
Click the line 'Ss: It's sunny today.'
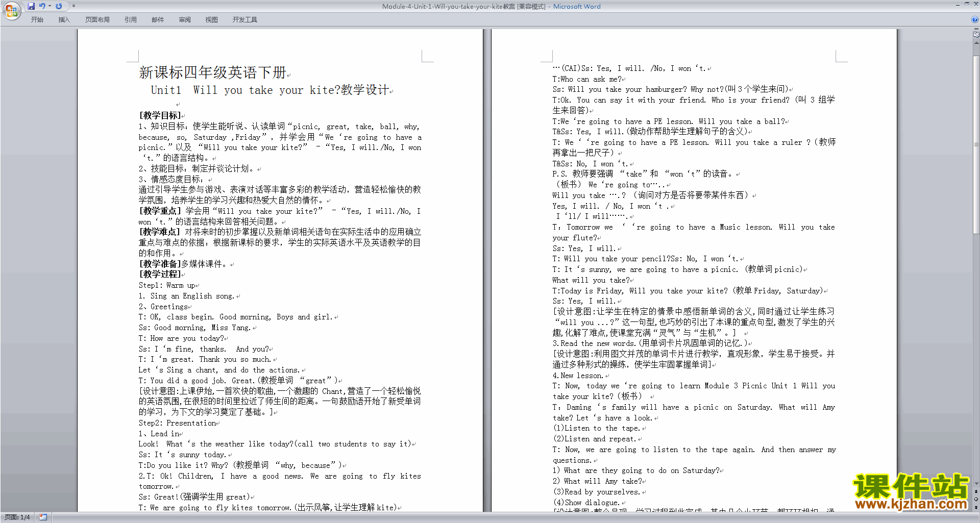pyautogui.click(x=182, y=455)
